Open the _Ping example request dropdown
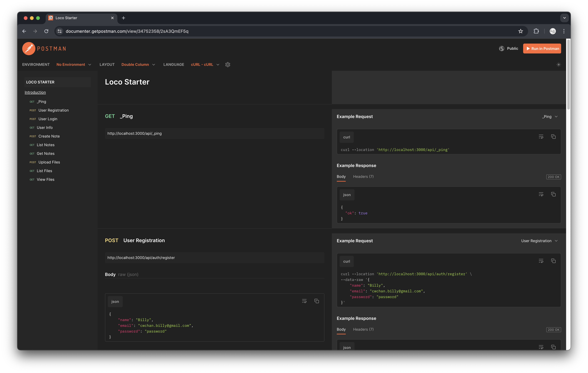The height and width of the screenshot is (373, 588). click(550, 117)
